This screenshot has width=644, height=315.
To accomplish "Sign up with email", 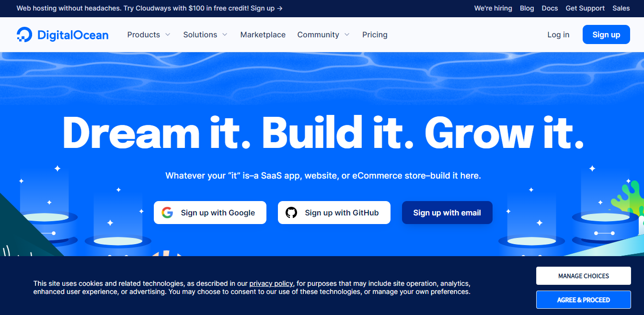I will (447, 212).
